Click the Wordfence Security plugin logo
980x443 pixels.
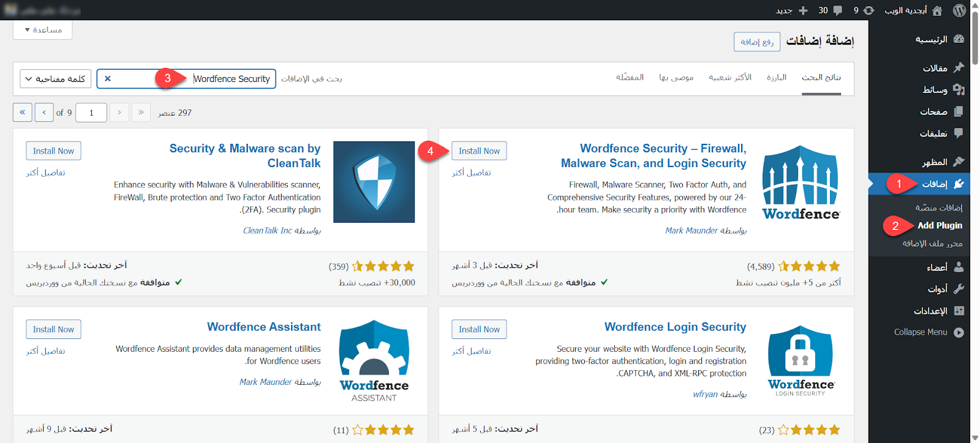(x=801, y=182)
